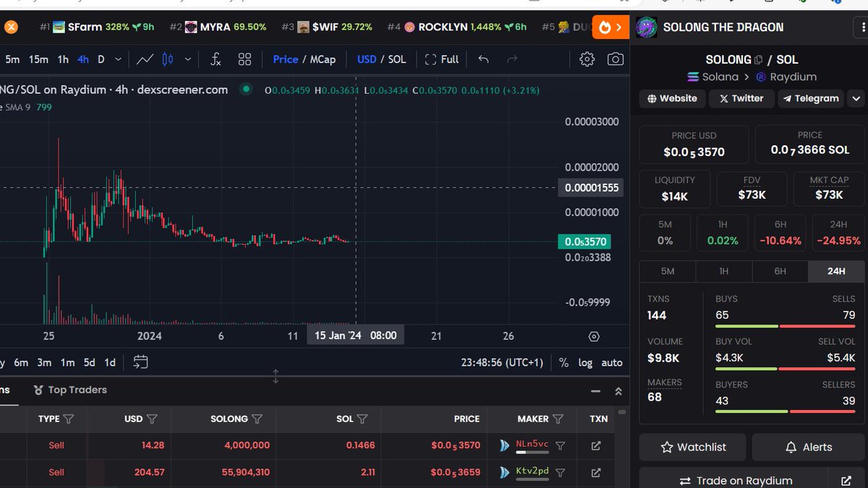Switch chart to MCap mode
This screenshot has height=488, width=868.
click(323, 59)
